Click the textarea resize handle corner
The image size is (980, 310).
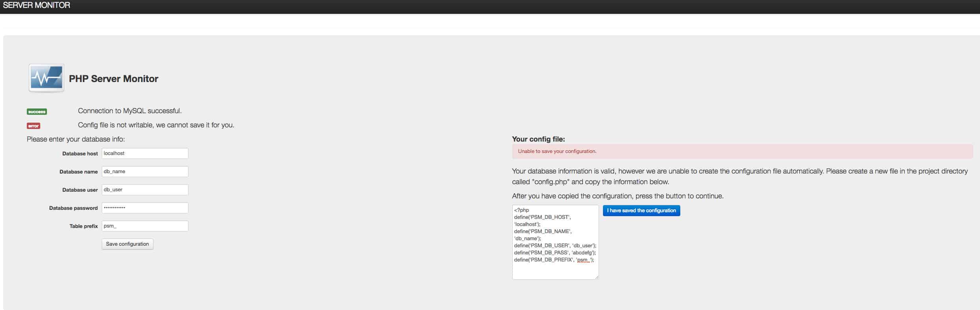pos(597,277)
